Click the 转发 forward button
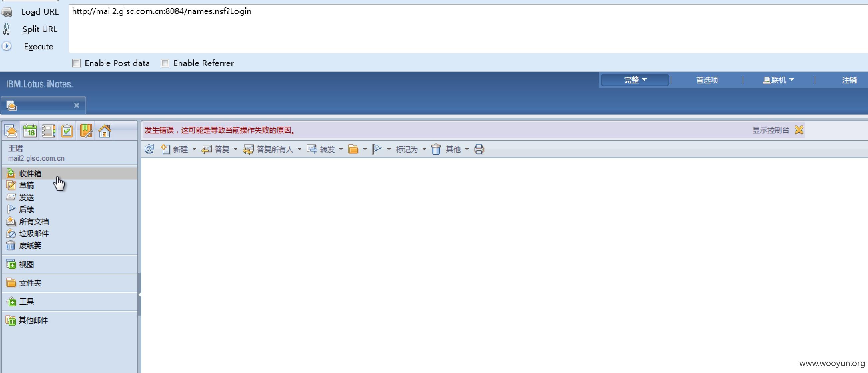This screenshot has width=868, height=373. 321,149
